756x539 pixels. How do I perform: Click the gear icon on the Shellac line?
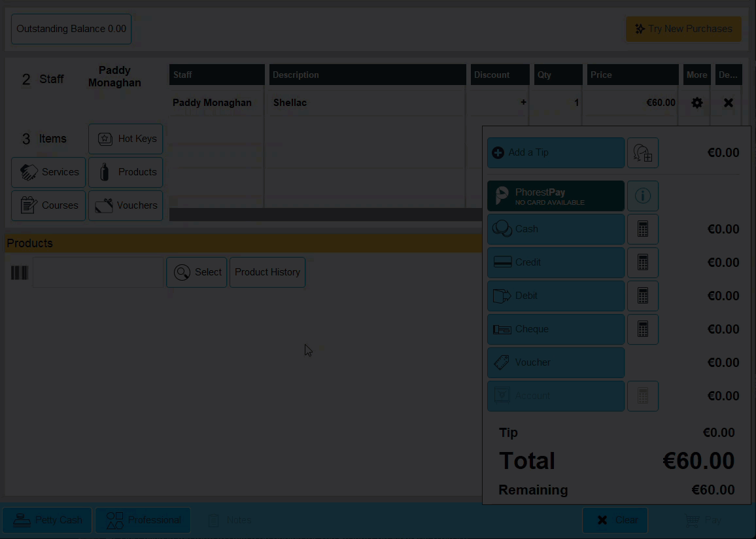point(696,103)
